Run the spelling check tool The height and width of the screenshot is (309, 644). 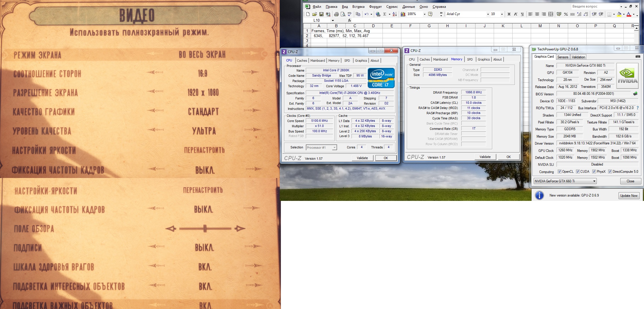pos(350,14)
